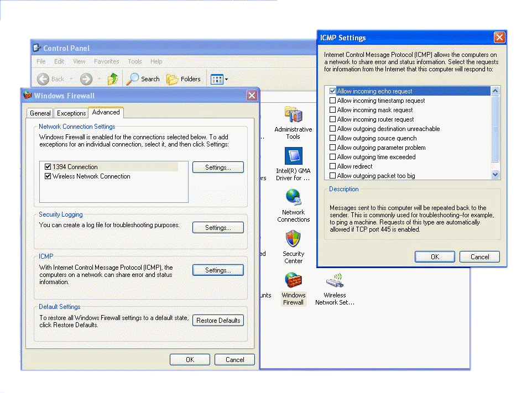Open Intel(R) GMA Driver icon
Image resolution: width=532 pixels, height=393 pixels.
click(293, 156)
